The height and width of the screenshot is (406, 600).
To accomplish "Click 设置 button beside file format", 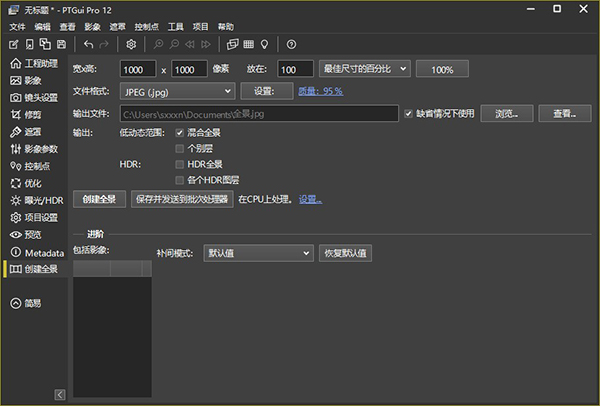I will [x=267, y=91].
